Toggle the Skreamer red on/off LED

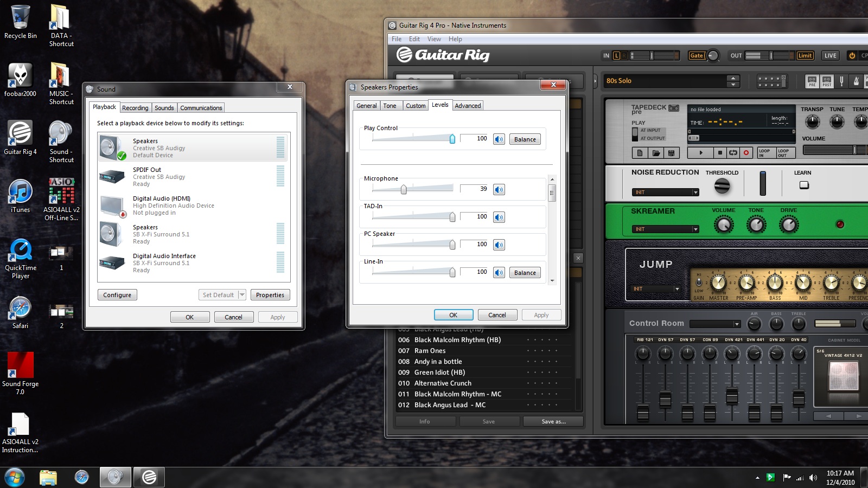pos(840,224)
